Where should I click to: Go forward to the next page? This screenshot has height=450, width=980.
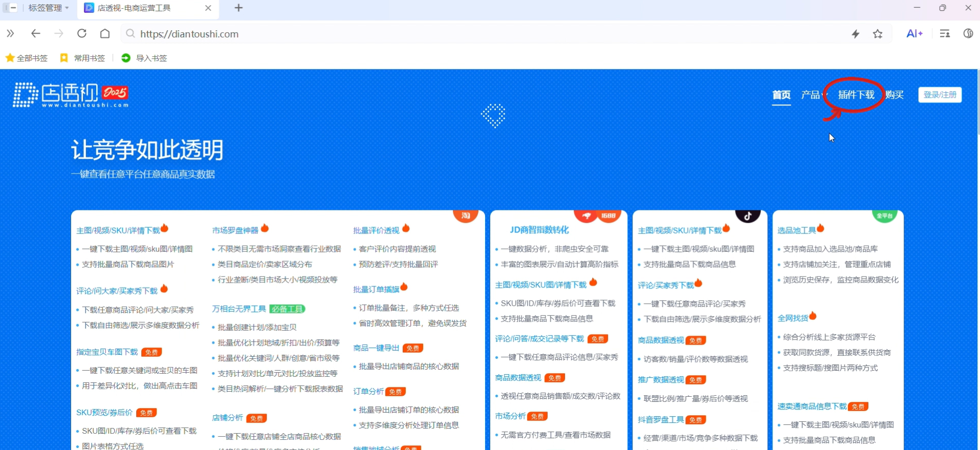59,34
